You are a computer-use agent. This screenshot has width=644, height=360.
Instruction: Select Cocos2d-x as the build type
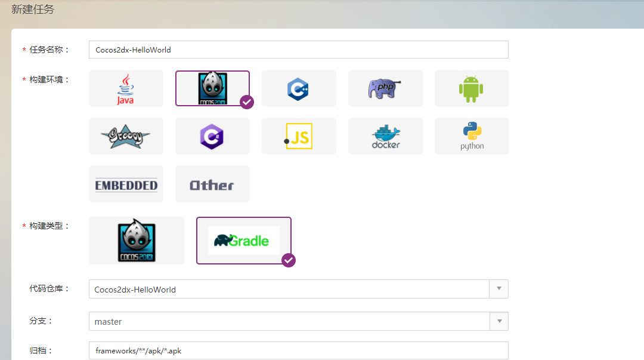click(x=137, y=241)
